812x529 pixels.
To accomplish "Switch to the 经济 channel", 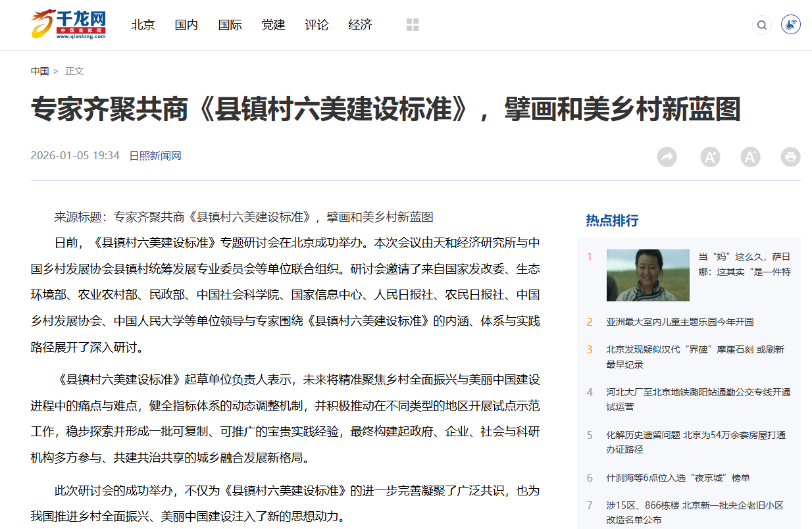I will 360,25.
